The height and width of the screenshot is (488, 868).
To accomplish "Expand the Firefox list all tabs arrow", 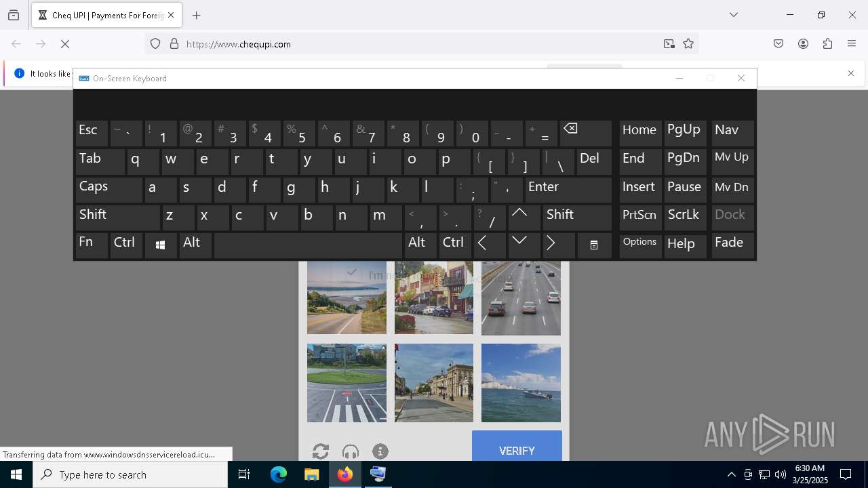I will [733, 15].
